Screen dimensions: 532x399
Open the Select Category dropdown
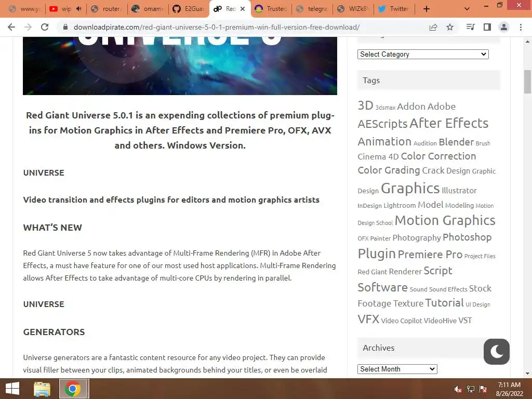pos(423,54)
